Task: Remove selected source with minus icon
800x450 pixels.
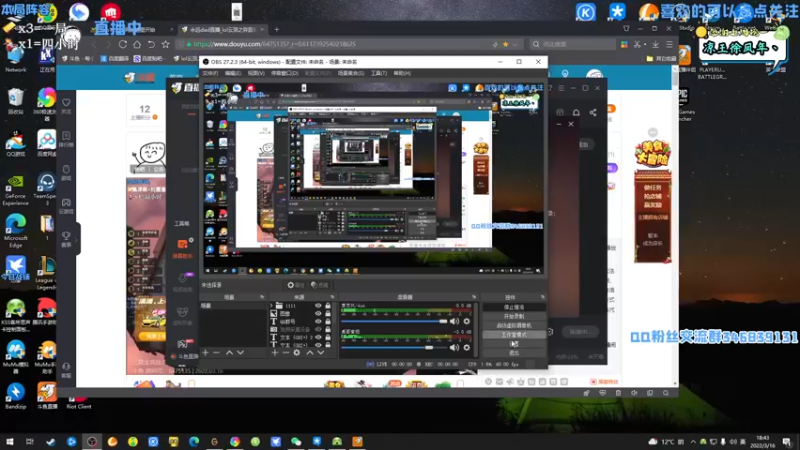Action: (286, 353)
